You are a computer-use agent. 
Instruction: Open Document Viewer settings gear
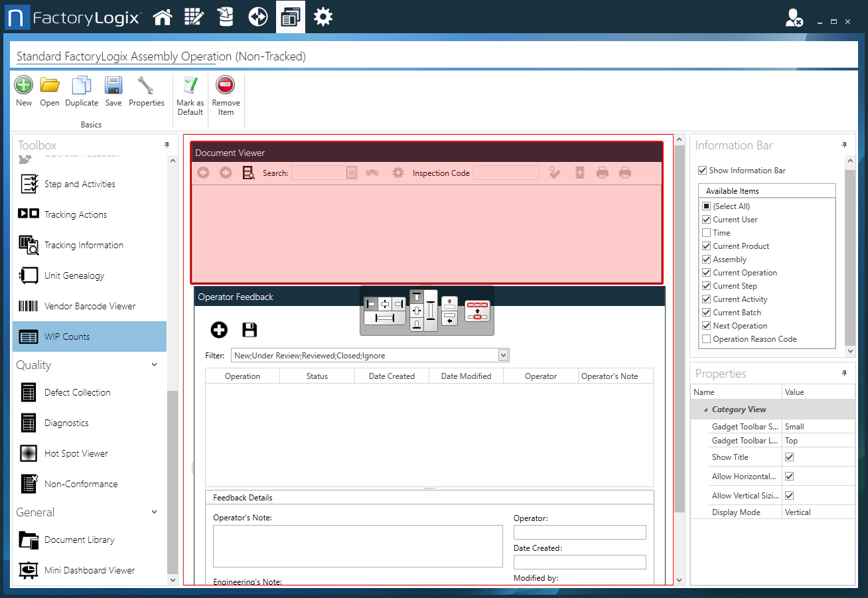tap(397, 173)
